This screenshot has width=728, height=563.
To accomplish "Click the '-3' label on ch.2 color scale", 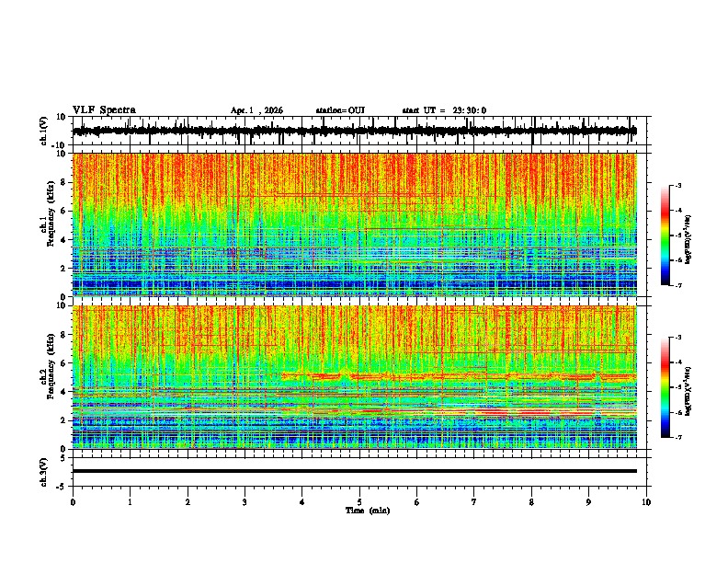I will 677,338.
